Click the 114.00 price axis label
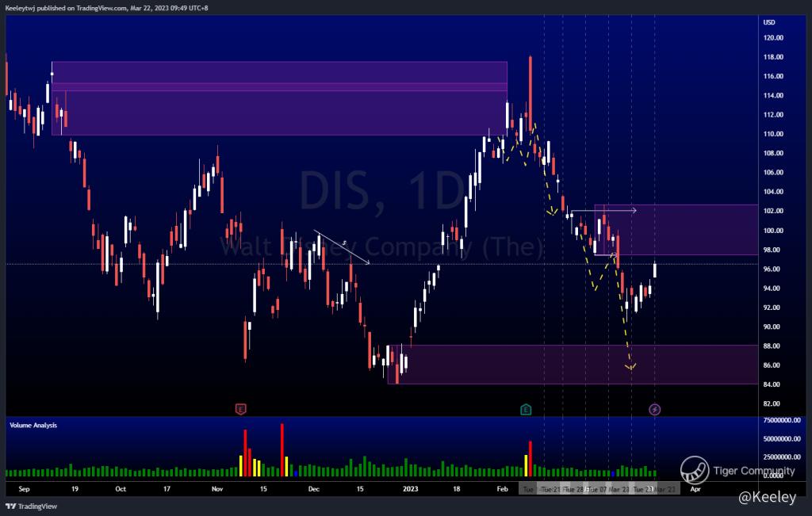Viewport: 812px width, 516px height. click(x=773, y=95)
